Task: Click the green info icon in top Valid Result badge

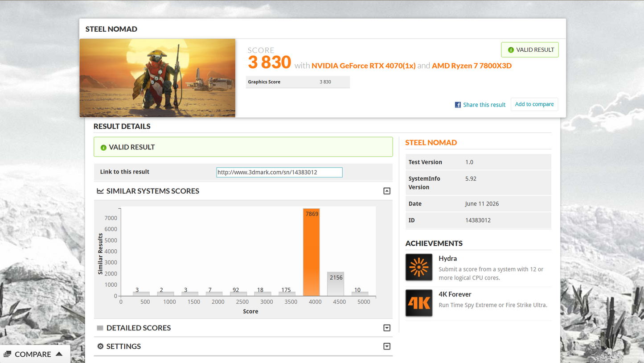Action: [x=511, y=50]
